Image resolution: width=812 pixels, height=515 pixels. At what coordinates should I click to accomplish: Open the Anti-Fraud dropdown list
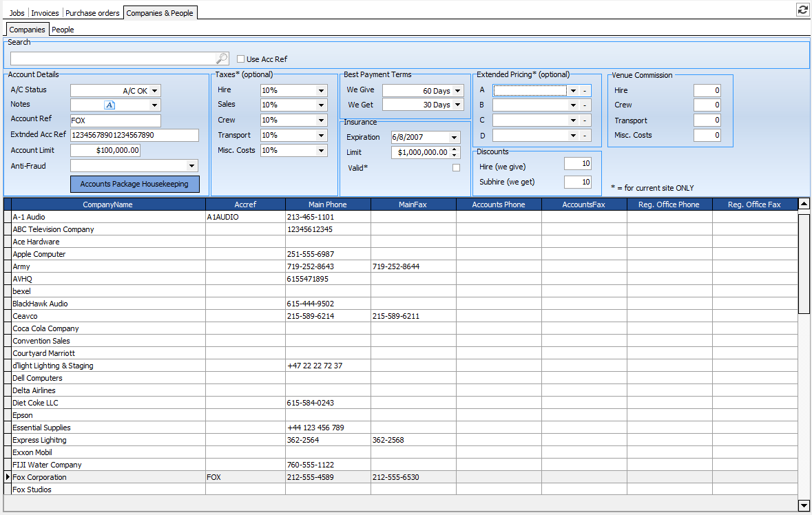tap(191, 166)
